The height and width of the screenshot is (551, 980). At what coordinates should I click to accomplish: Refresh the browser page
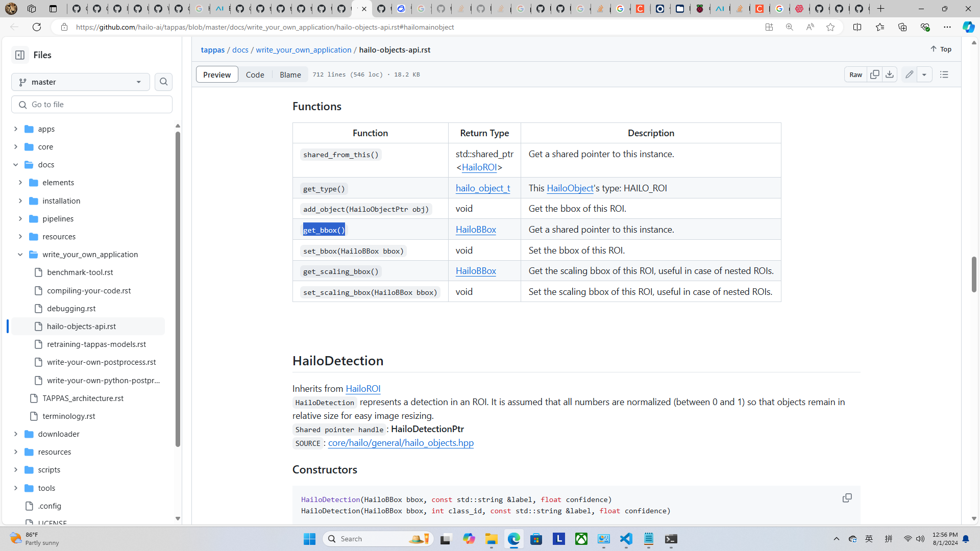[37, 27]
